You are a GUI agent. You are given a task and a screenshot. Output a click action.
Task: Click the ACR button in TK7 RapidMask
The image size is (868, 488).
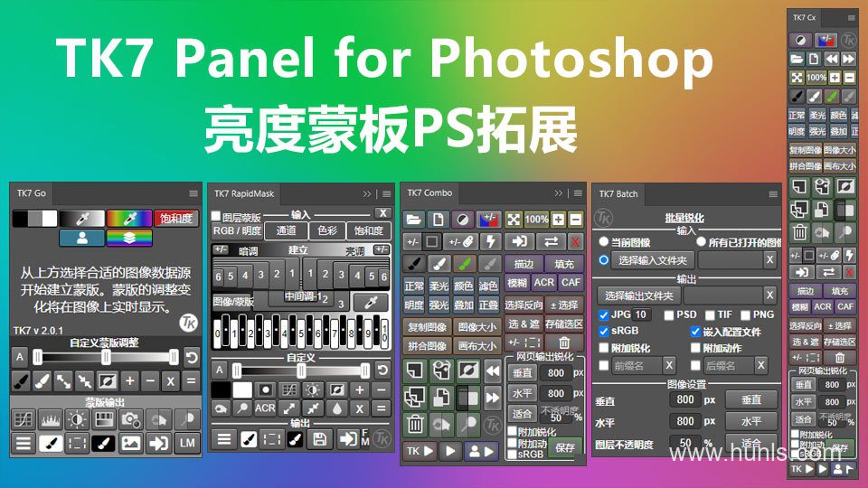pyautogui.click(x=265, y=408)
